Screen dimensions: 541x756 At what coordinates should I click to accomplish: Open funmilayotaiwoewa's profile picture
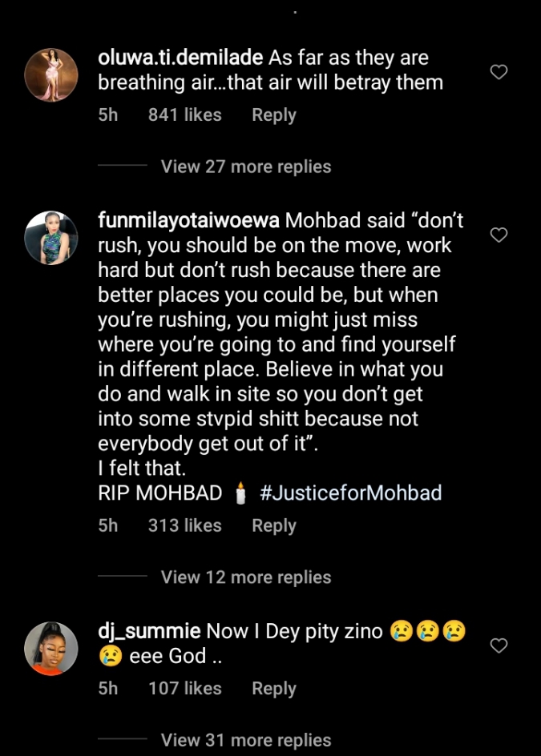pos(51,238)
